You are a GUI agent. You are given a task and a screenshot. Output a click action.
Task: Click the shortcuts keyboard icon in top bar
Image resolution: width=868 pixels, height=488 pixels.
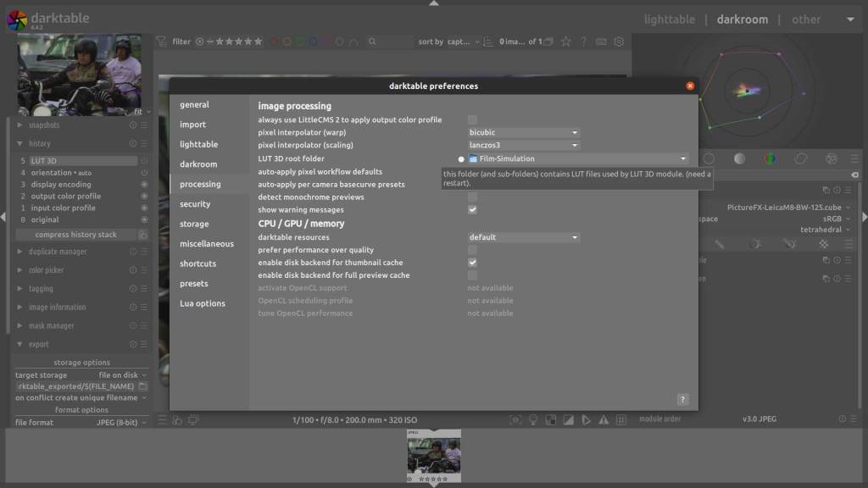coord(601,42)
